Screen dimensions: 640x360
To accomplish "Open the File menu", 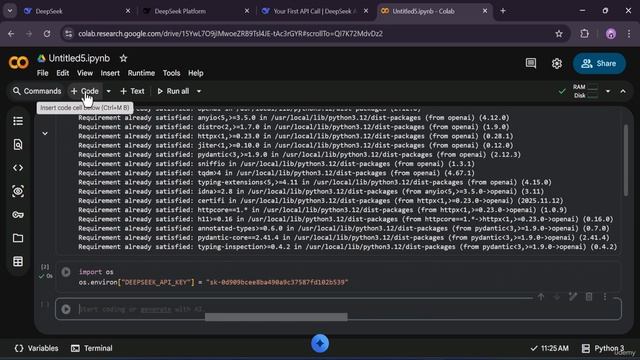I will (x=42, y=73).
